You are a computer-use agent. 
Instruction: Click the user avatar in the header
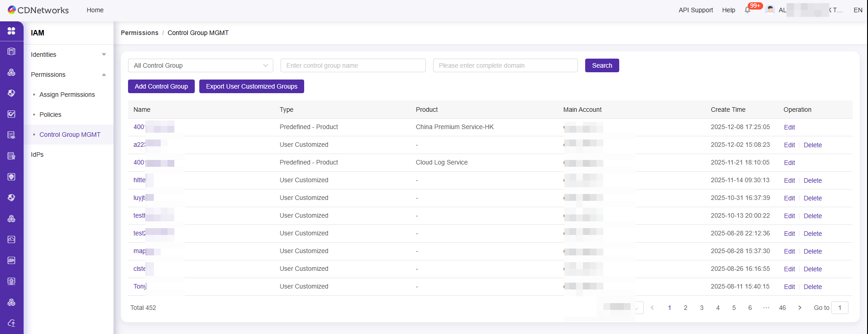coord(770,10)
